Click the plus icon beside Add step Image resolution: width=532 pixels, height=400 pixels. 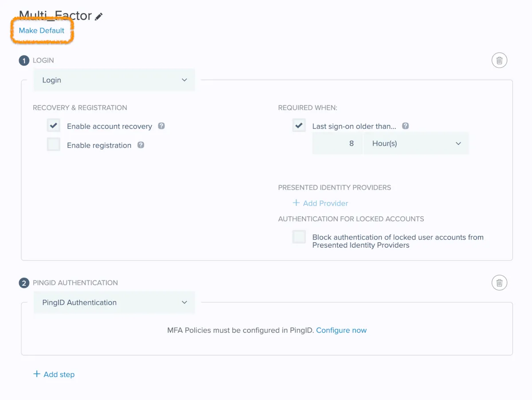(37, 374)
